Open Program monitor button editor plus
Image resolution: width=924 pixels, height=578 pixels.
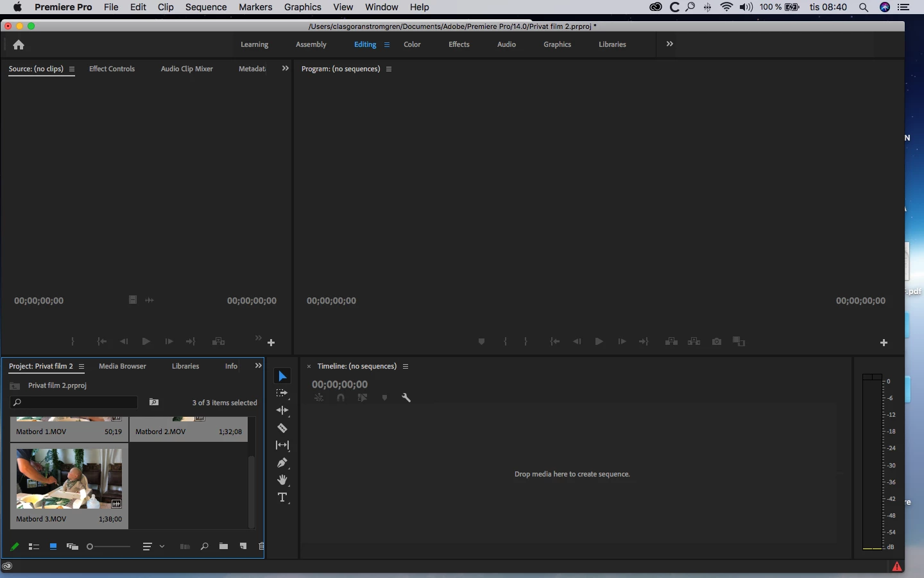[884, 343]
